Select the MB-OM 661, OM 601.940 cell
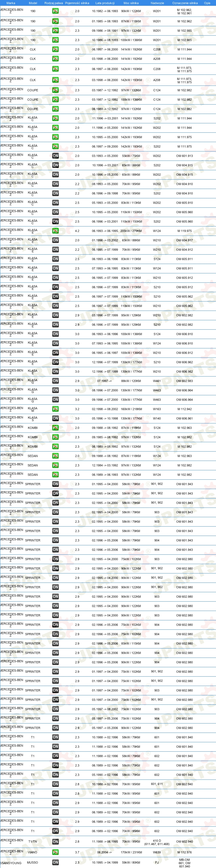The image size is (216, 868). 185,863
